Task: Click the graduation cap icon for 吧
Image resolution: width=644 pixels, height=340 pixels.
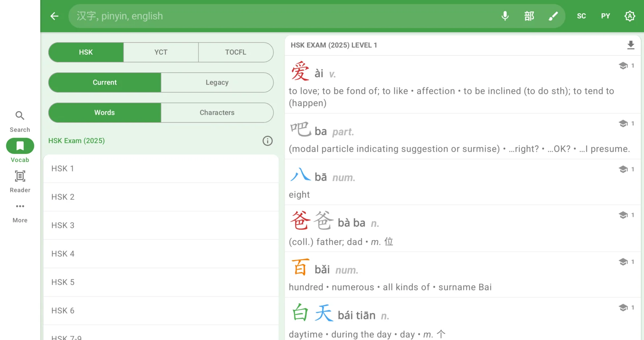Action: pos(623,124)
